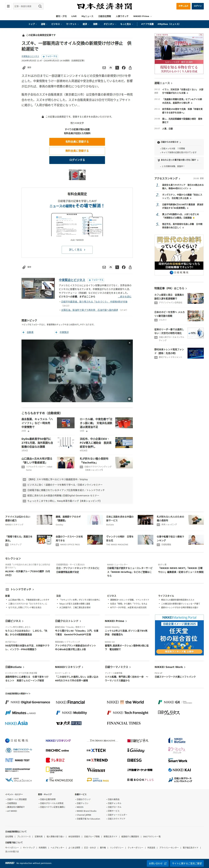Screen dimensions: 209x868
Task: Click the beginner-mark icon beside あなたに合った電子版の使い方
Action: 159,160
